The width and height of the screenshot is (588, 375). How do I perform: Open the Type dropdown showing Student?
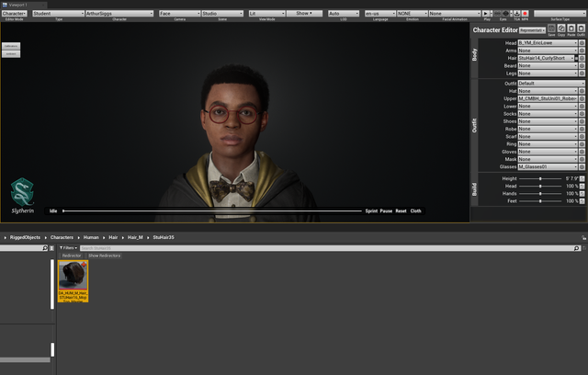coord(59,14)
